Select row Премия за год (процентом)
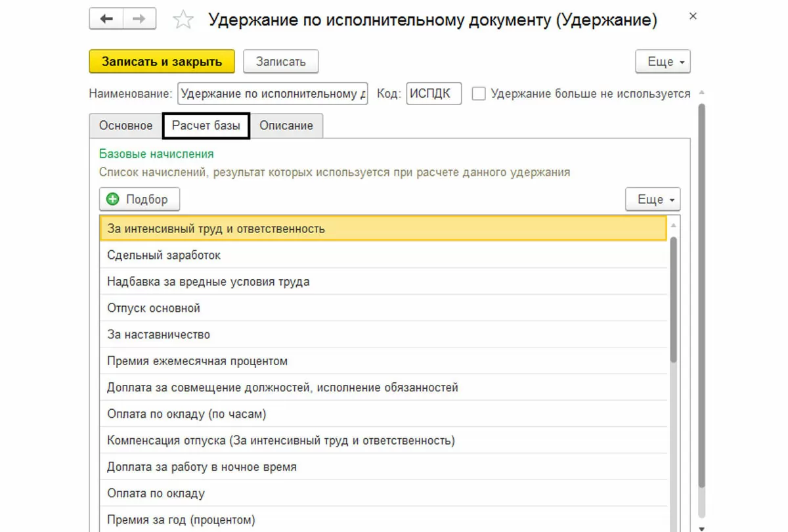 click(x=383, y=520)
